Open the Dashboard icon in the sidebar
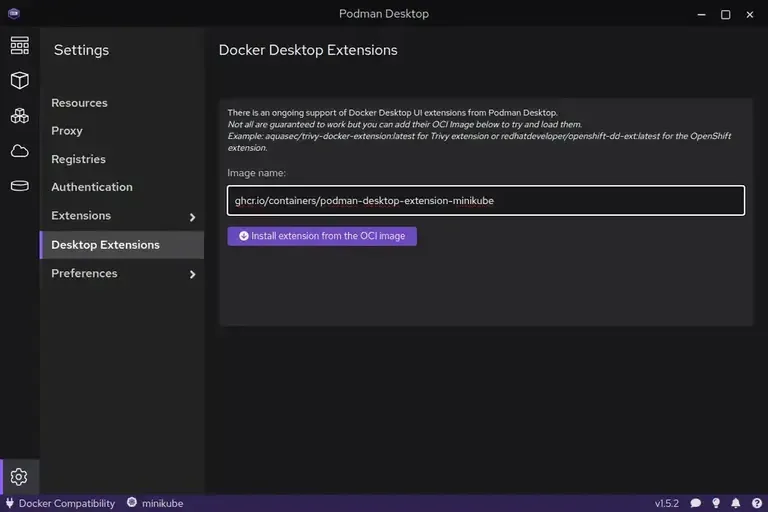Image resolution: width=768 pixels, height=512 pixels. [x=20, y=46]
